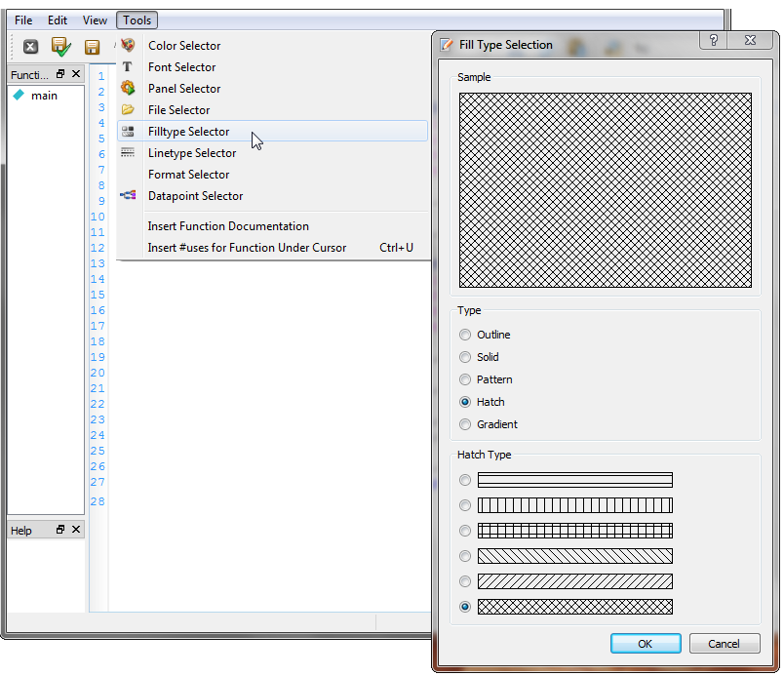Undock the Functions panel using its float icon
The width and height of the screenshot is (784, 676).
(60, 74)
